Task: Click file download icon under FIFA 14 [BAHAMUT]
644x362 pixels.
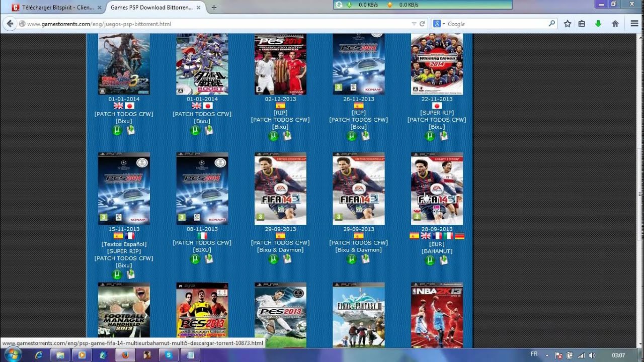Action: coord(444,259)
